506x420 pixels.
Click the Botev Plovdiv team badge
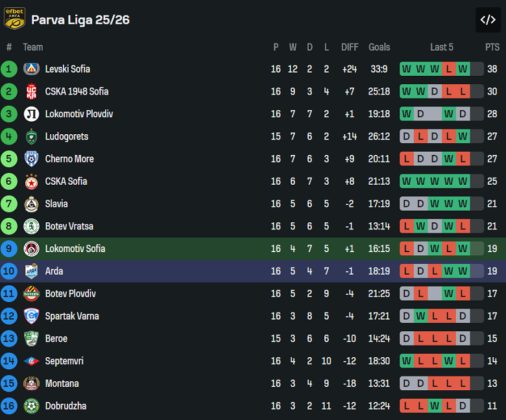pos(31,294)
